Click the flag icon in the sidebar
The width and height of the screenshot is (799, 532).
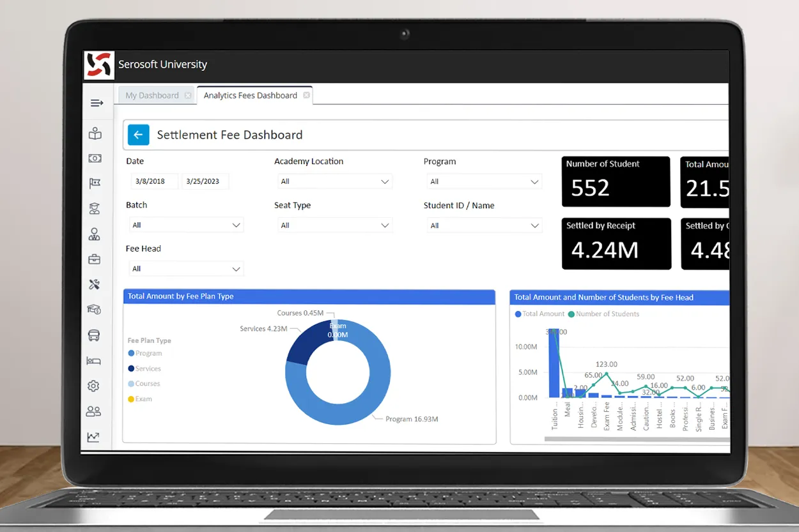tap(95, 183)
